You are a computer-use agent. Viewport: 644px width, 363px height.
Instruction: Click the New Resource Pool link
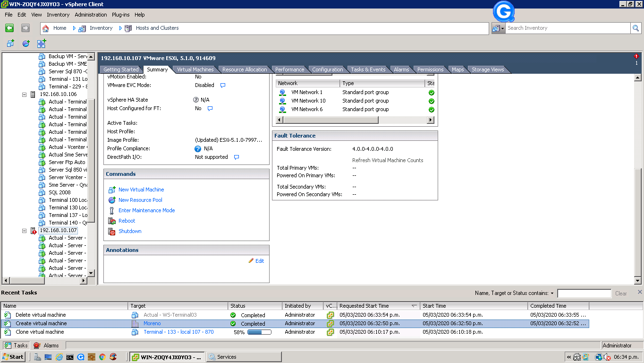tap(140, 200)
